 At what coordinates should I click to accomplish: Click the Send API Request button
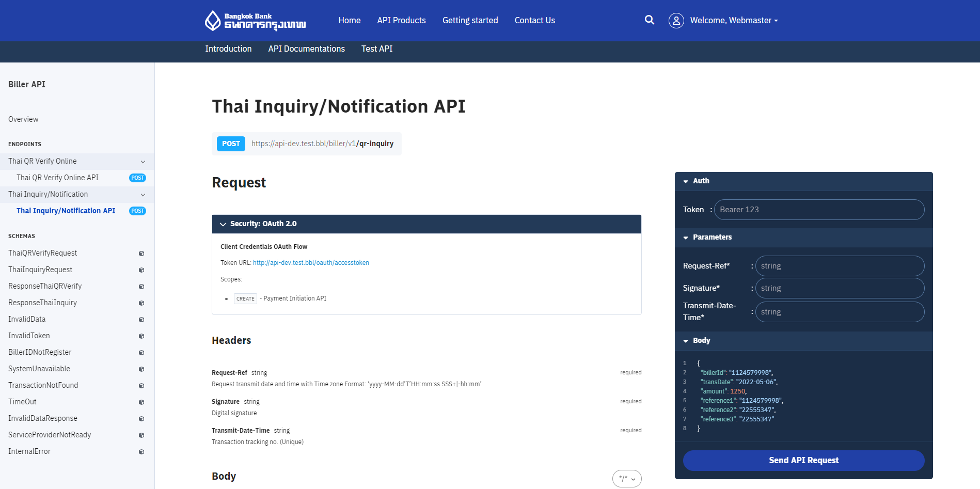tap(803, 460)
